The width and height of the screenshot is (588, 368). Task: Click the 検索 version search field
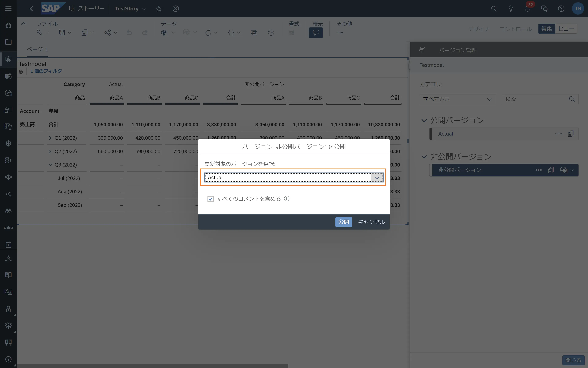[540, 99]
